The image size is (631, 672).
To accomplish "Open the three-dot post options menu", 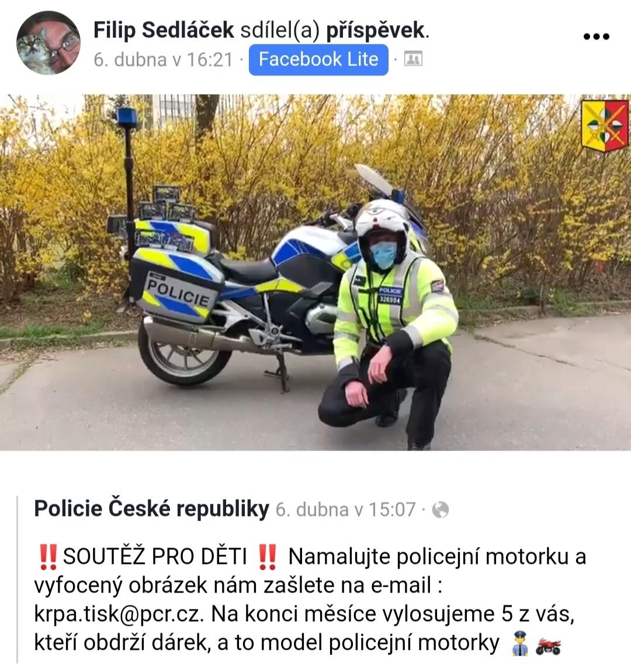I will [597, 37].
